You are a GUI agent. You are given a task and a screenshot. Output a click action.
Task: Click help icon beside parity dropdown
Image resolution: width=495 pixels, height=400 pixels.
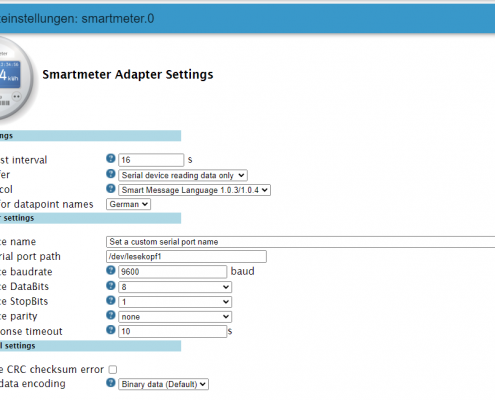tap(111, 315)
